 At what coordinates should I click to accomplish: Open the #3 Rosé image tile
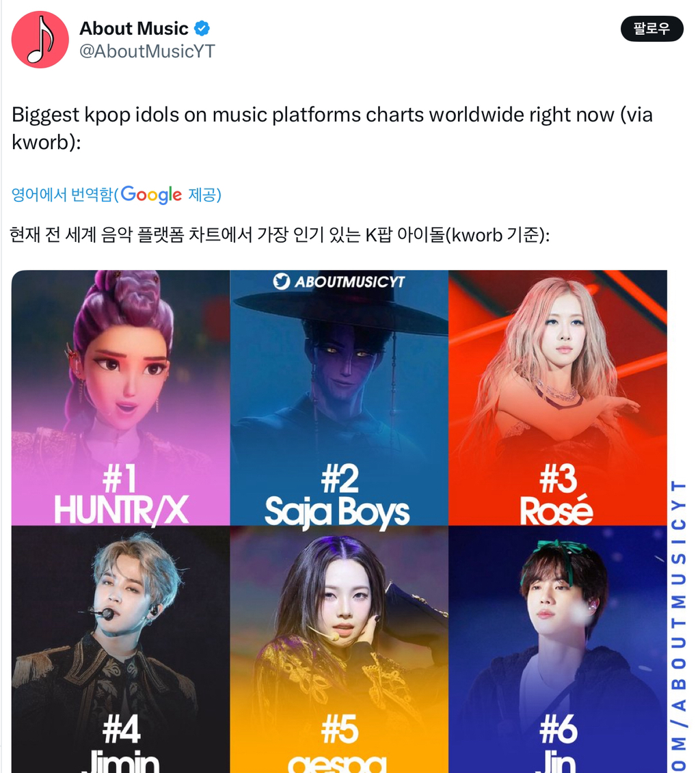(558, 398)
